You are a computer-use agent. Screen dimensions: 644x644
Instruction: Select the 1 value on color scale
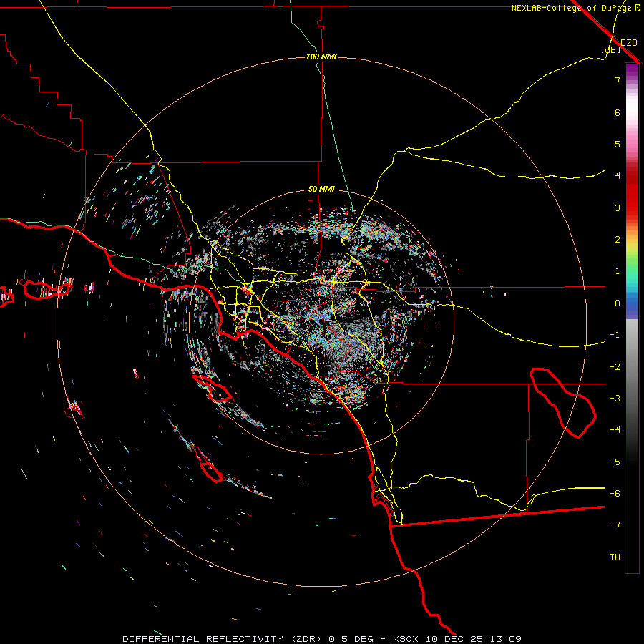tap(618, 271)
